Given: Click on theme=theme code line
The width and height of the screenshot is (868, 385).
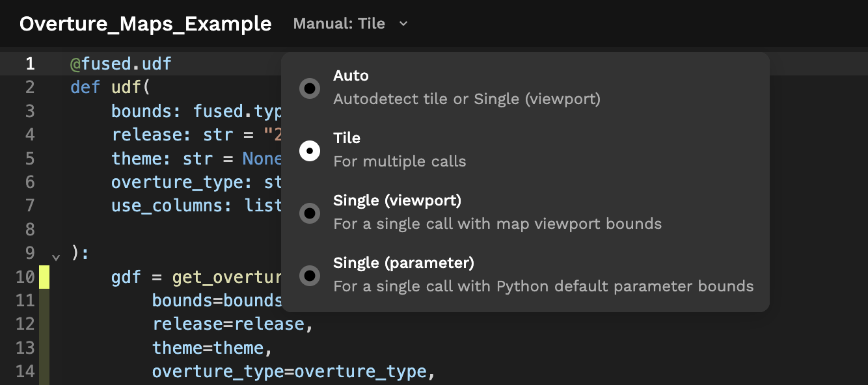Looking at the screenshot, I should pyautogui.click(x=211, y=348).
